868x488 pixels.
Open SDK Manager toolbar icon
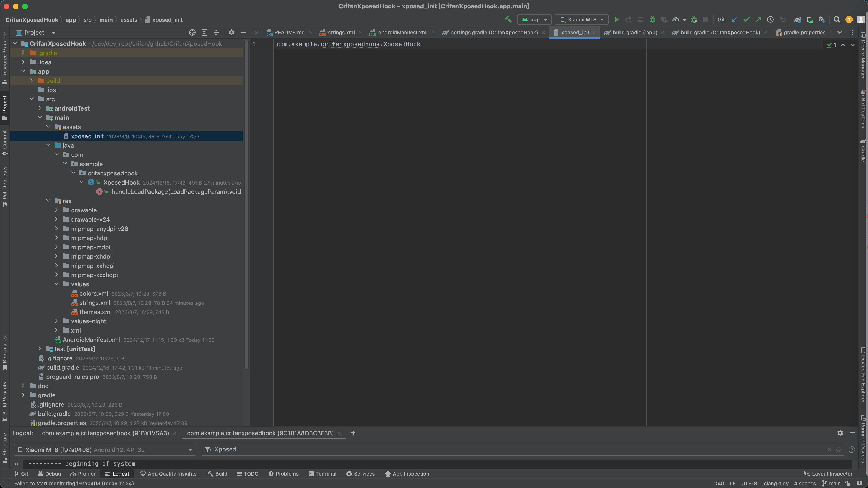(822, 20)
